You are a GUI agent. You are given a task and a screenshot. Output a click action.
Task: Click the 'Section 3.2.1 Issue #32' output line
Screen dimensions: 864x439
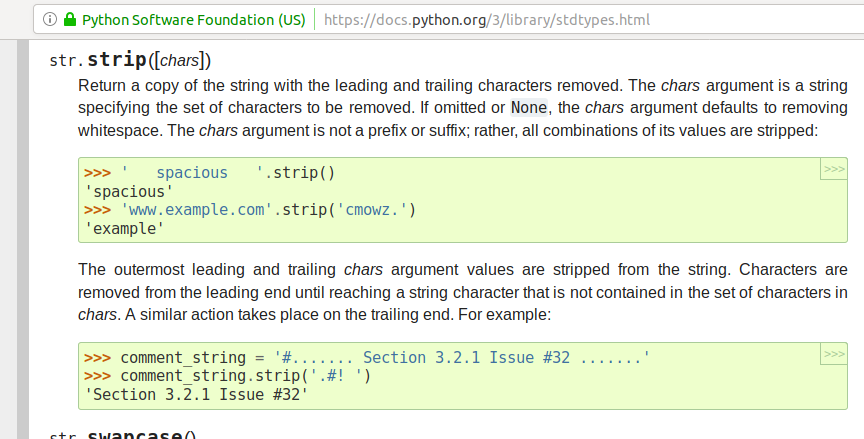pos(196,394)
